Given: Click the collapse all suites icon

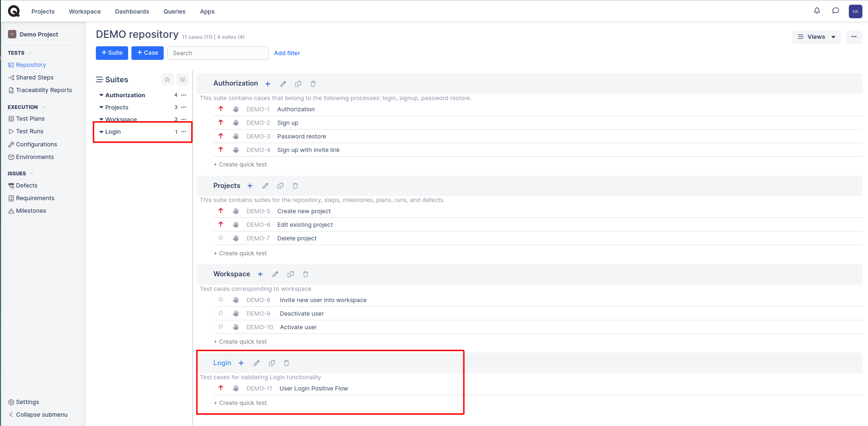Looking at the screenshot, I should pyautogui.click(x=167, y=80).
